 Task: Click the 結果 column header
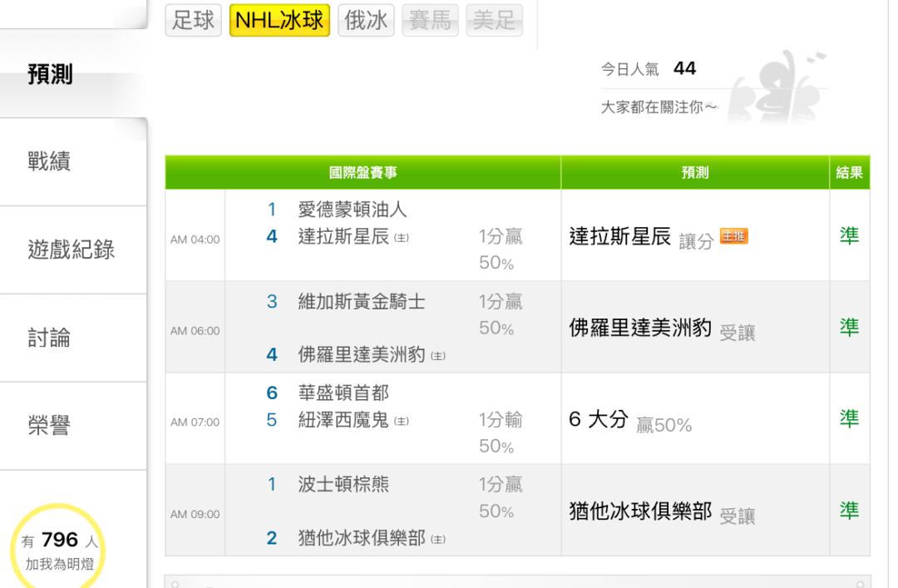(849, 172)
